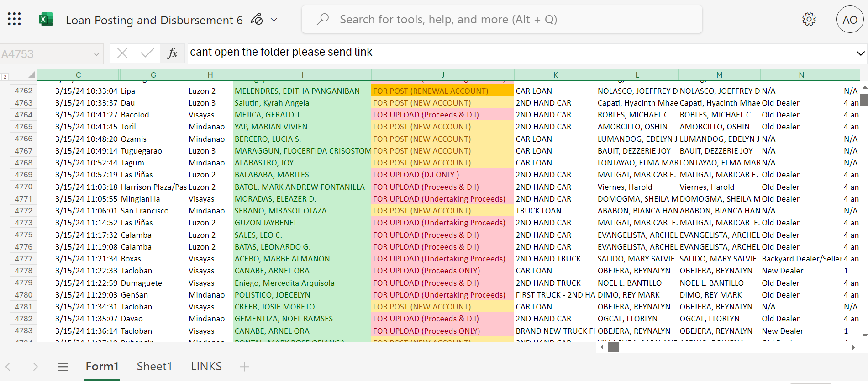
Task: Open the AO account avatar
Action: pyautogui.click(x=850, y=19)
